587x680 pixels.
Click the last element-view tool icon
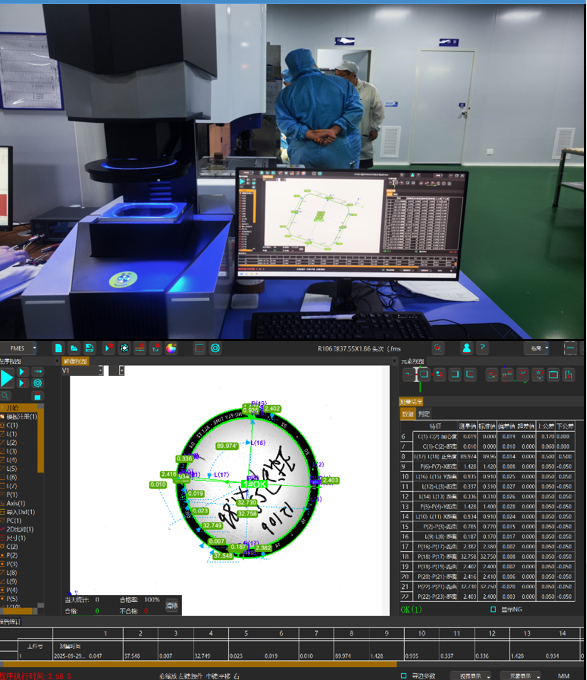click(x=569, y=375)
